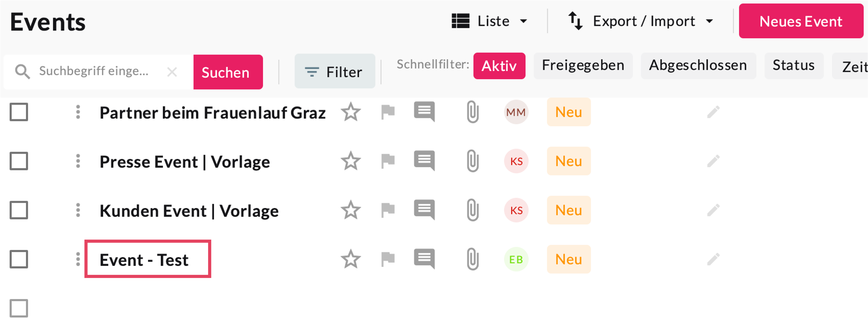Click the Neues Event button
The image size is (868, 321).
pyautogui.click(x=801, y=21)
